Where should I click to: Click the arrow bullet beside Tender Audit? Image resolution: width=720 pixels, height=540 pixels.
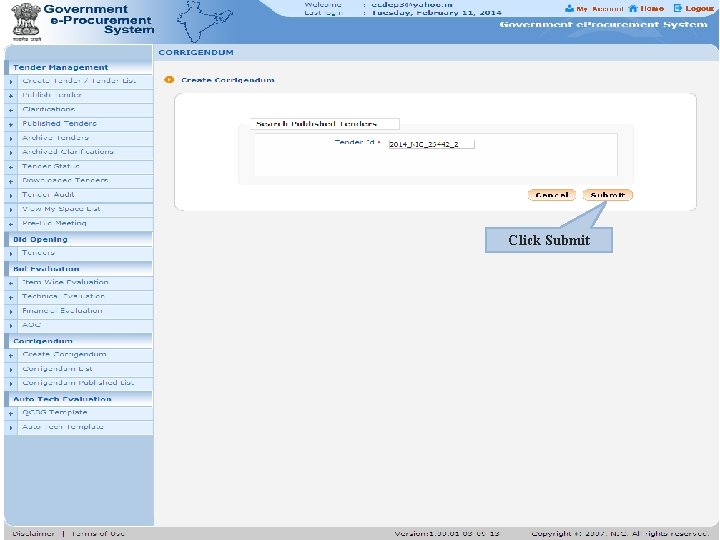click(x=11, y=196)
